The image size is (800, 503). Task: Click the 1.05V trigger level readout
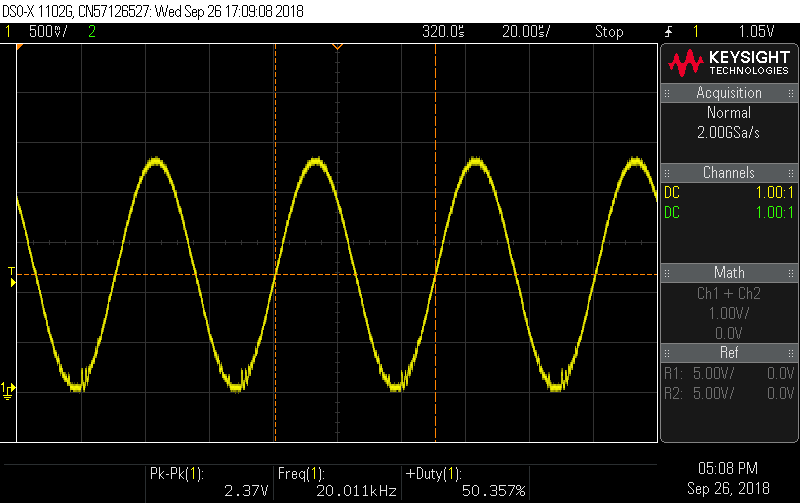[x=756, y=32]
